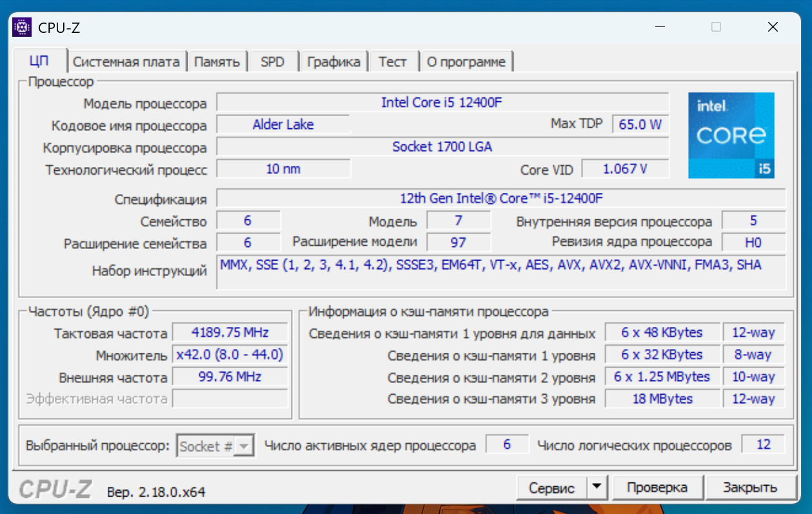
Task: Click the 18 MBytes L3 cache value
Action: [x=662, y=399]
